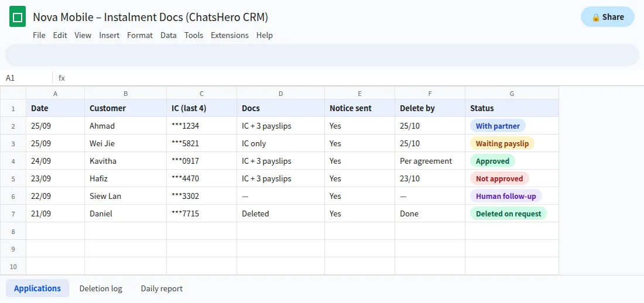Image resolution: width=644 pixels, height=303 pixels.
Task: Click the ***5821 IC cell
Action: pos(201,144)
